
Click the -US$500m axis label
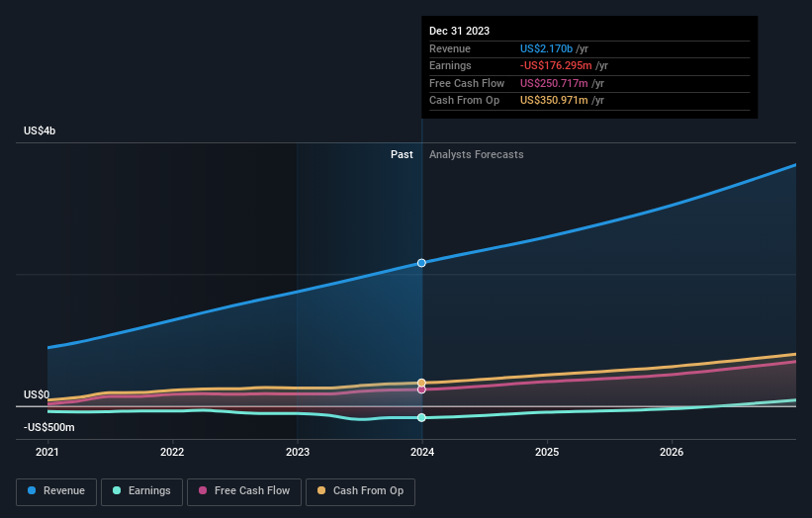click(48, 427)
